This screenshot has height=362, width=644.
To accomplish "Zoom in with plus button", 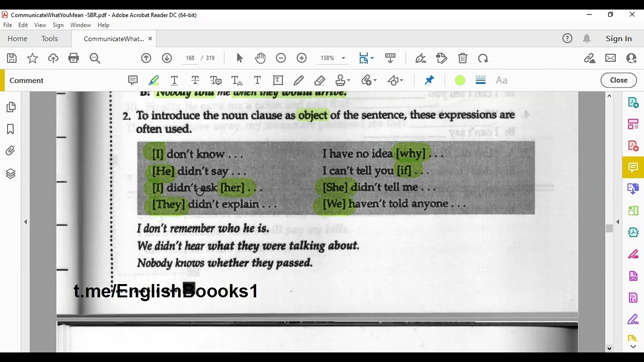I will click(x=301, y=58).
